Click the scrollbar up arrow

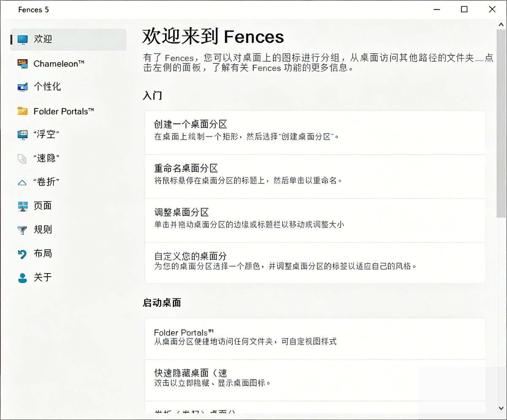[501, 24]
